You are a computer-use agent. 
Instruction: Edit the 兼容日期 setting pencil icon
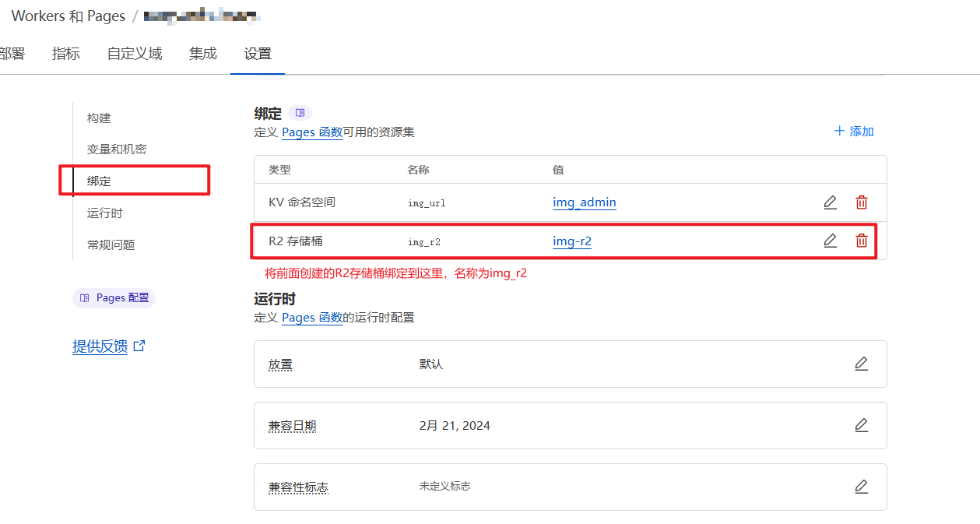pos(861,425)
